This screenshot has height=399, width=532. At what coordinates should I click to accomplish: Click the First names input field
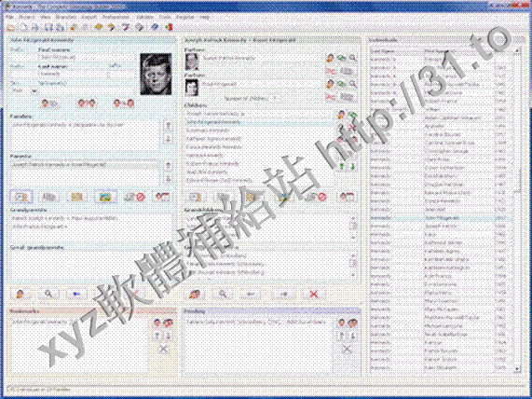pos(87,58)
